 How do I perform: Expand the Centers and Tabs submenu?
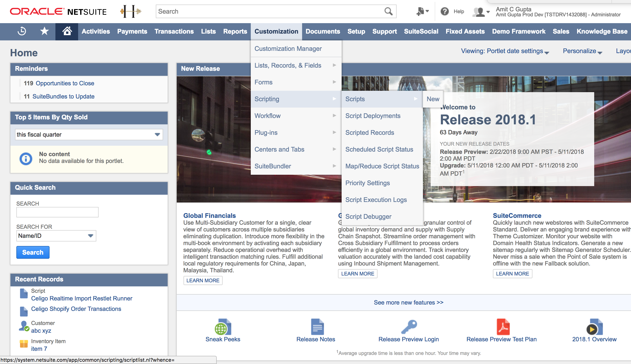pos(296,149)
